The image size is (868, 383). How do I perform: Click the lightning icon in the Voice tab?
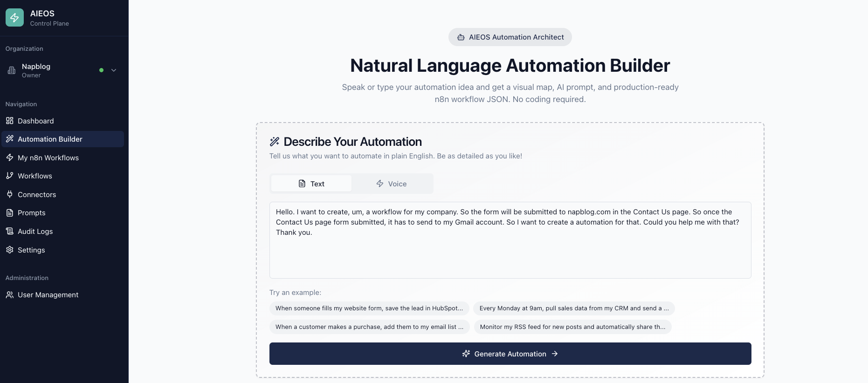(x=380, y=184)
